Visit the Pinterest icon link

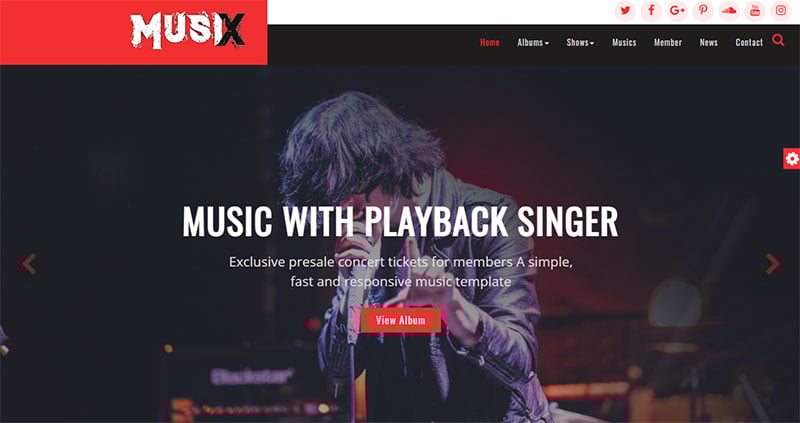703,10
